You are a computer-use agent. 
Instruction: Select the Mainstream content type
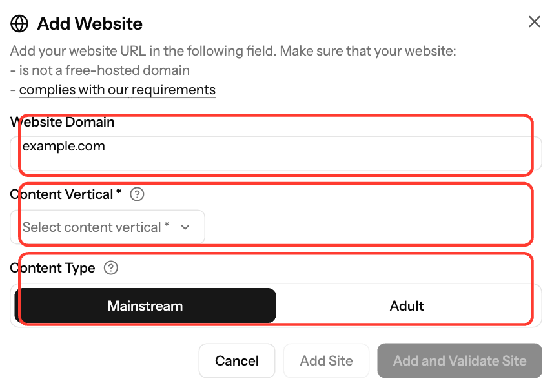tap(145, 305)
